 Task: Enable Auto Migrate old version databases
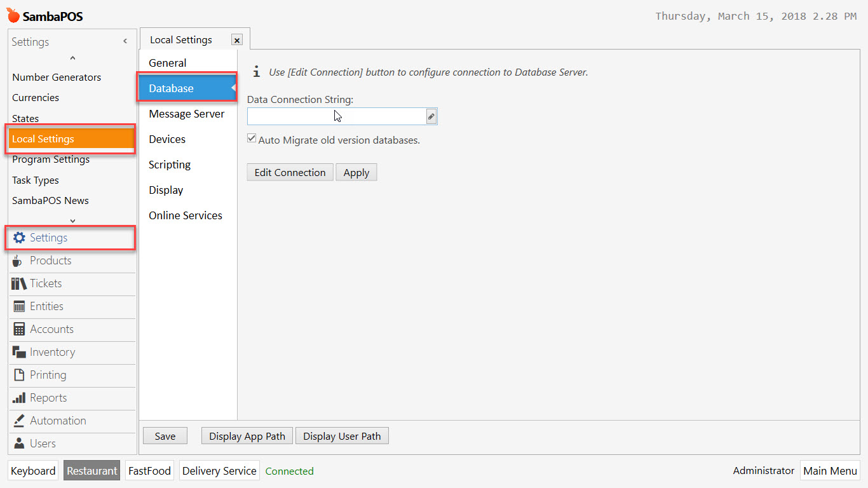pyautogui.click(x=252, y=138)
